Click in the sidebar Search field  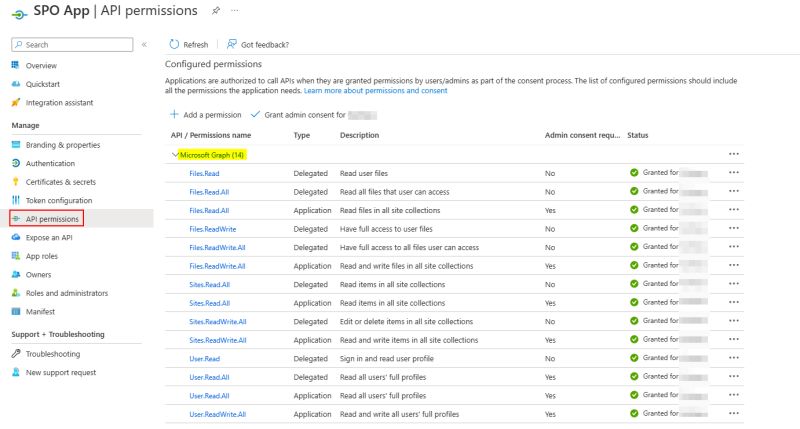coord(72,45)
